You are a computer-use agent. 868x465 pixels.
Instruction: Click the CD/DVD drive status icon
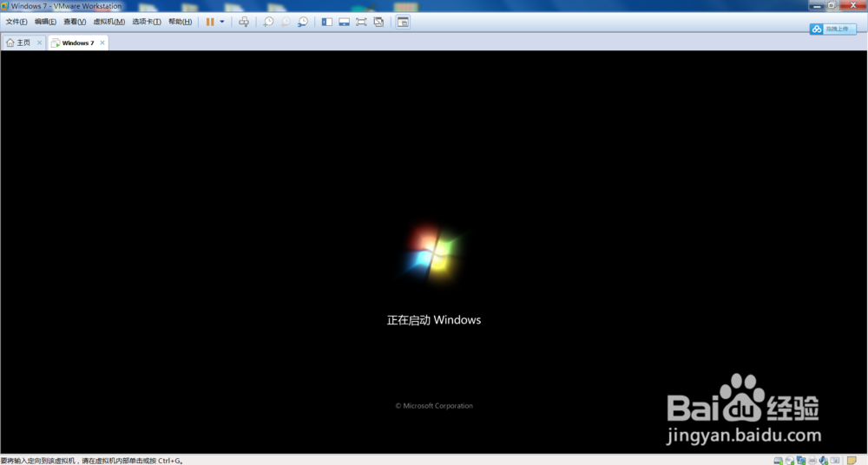(789, 460)
